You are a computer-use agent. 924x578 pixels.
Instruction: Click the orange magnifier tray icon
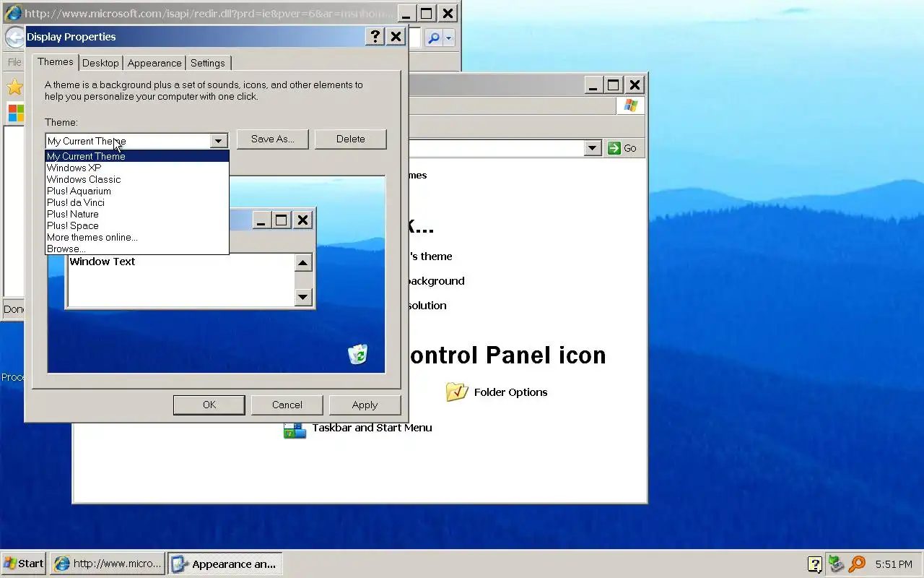point(857,564)
